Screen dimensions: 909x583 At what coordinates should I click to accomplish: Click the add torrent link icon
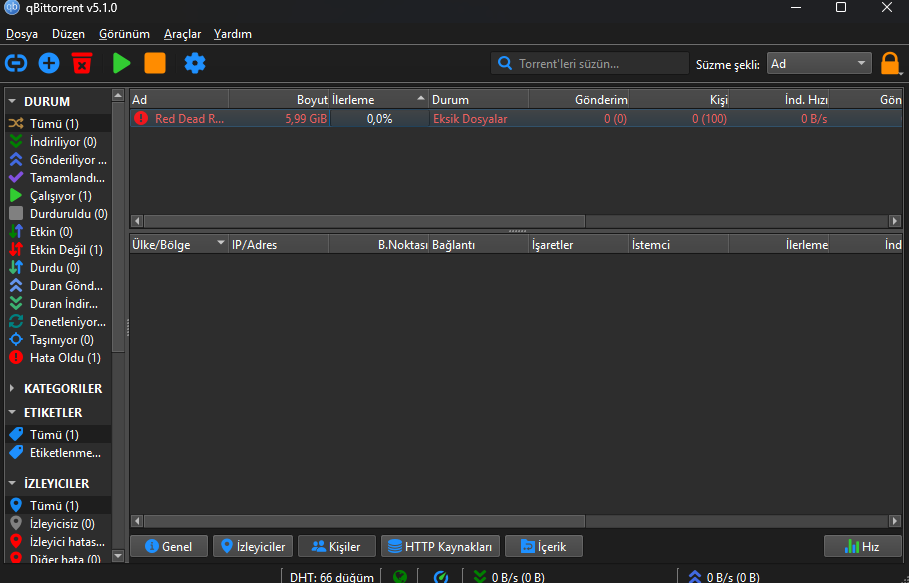pos(16,63)
